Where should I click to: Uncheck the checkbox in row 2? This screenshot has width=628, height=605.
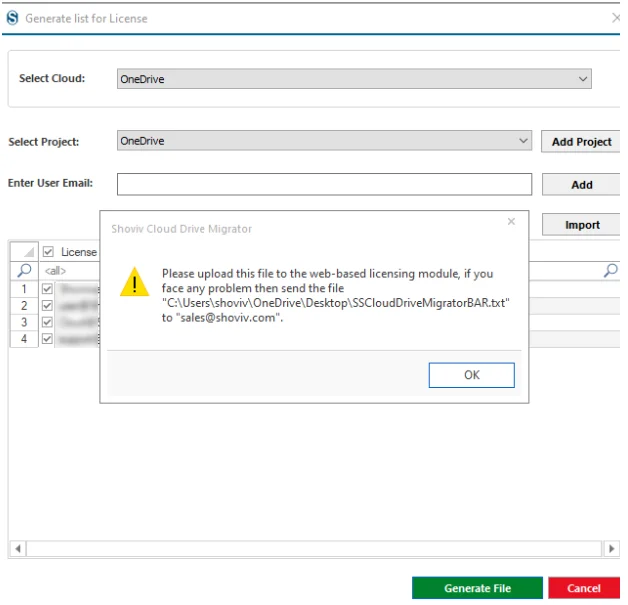coord(47,306)
